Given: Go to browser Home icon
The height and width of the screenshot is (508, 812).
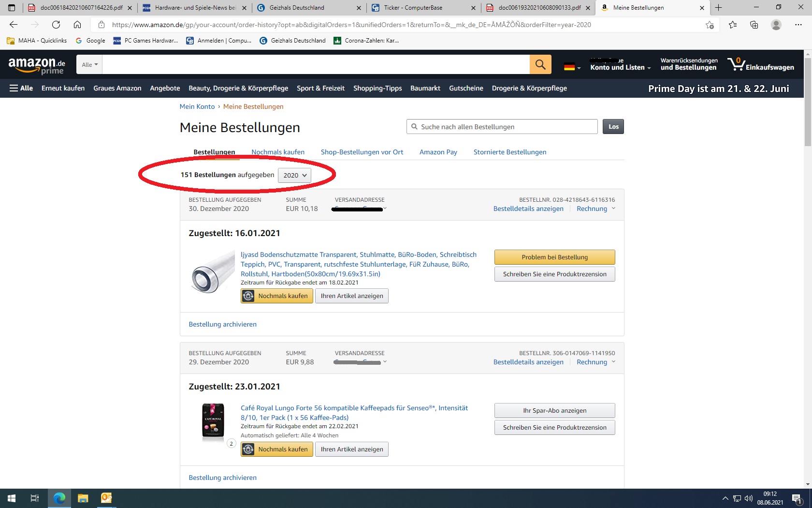Looking at the screenshot, I should point(77,25).
